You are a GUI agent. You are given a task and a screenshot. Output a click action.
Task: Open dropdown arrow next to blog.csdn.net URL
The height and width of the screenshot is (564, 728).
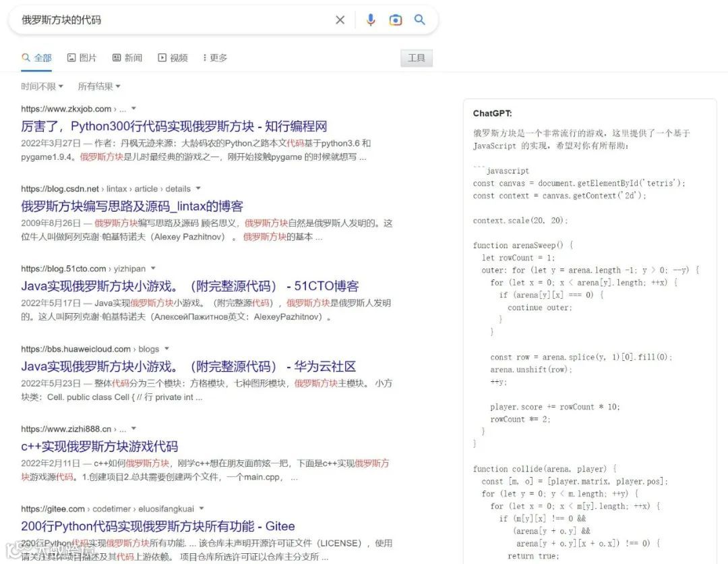[198, 189]
